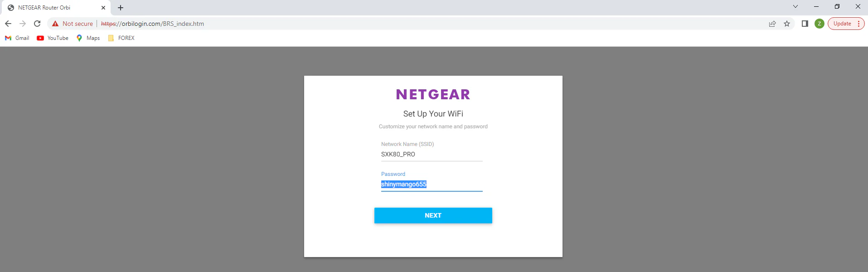Bookmark this tab with star icon
The height and width of the screenshot is (272, 868).
[x=787, y=24]
